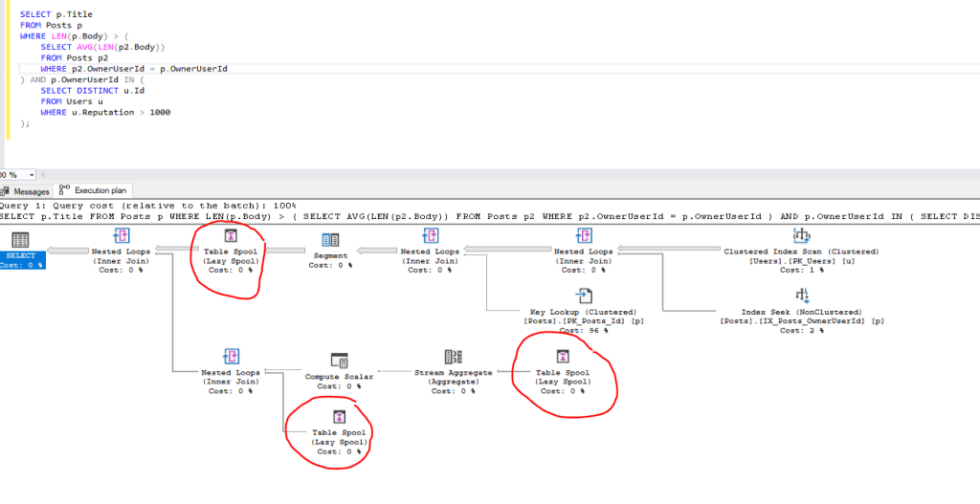
Task: Select the Nested Loops icon right of Segment
Action: 433,236
